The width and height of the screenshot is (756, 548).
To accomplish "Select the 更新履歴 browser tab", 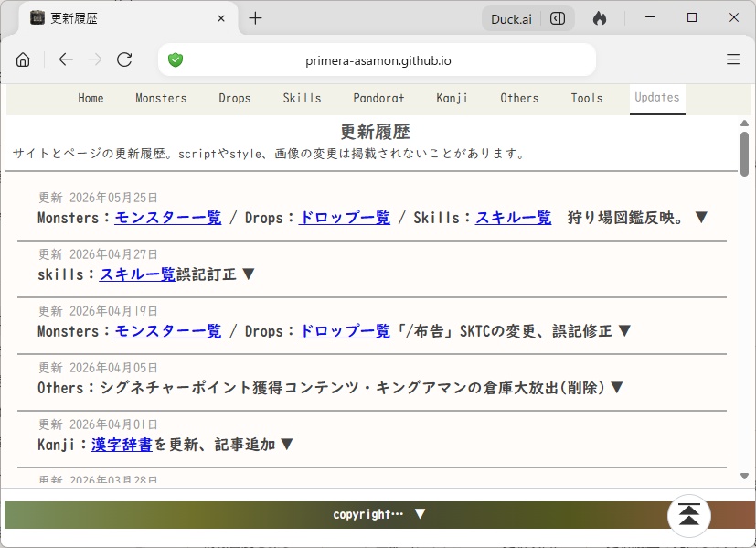I will point(128,18).
